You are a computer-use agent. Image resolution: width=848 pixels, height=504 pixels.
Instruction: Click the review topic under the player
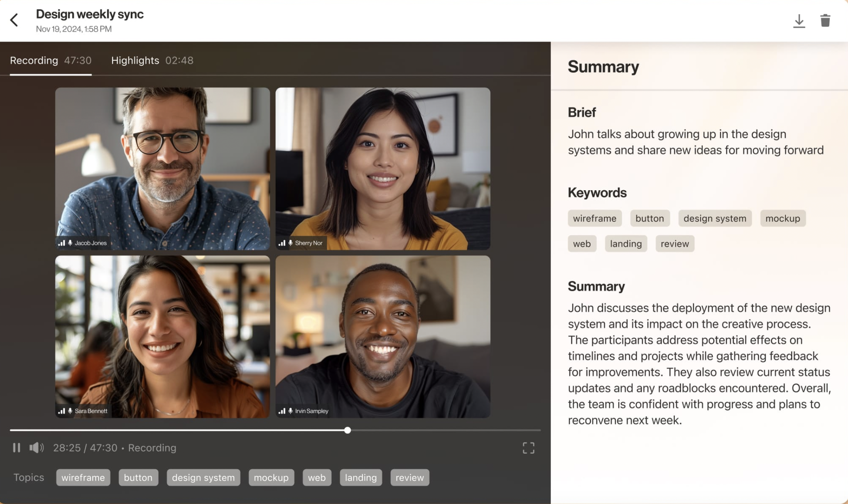pos(409,477)
